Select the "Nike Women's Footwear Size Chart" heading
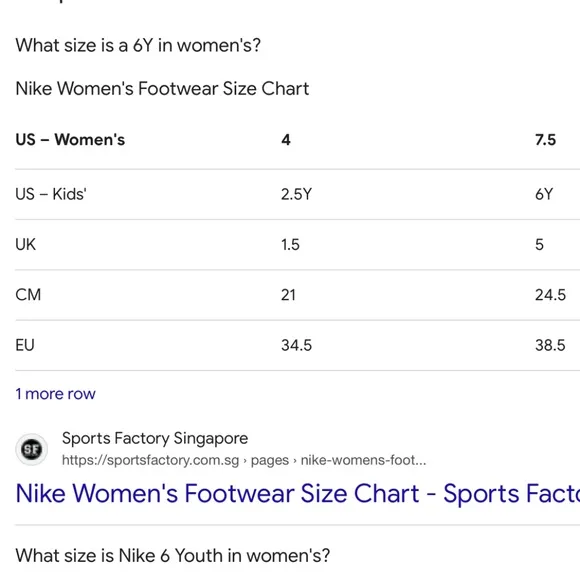Viewport: 580px width, 580px height. pos(162,89)
